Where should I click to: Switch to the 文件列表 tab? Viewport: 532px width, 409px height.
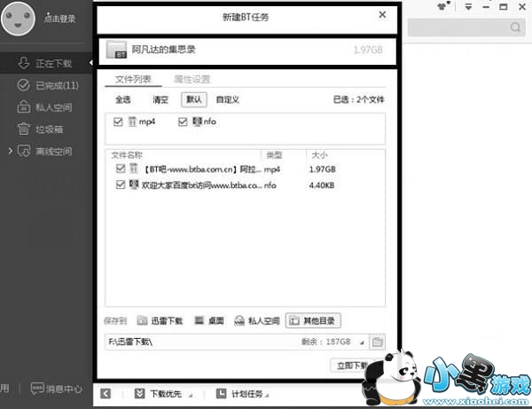pos(133,80)
